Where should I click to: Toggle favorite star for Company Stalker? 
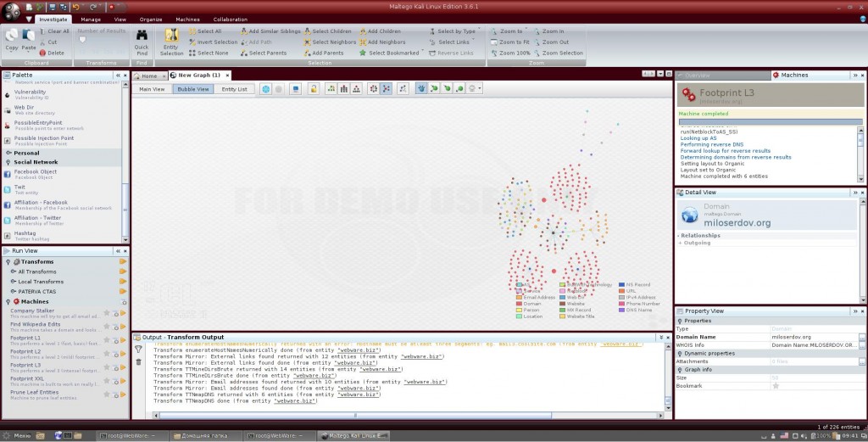107,313
